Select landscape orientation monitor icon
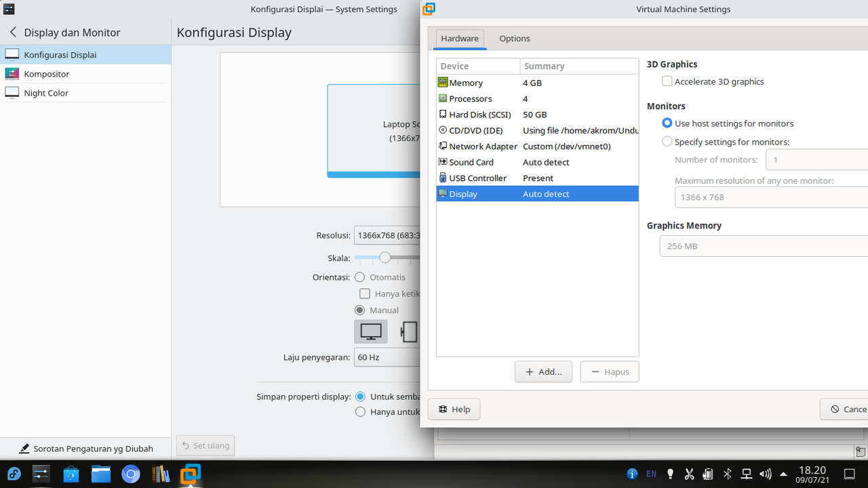Screen dimensions: 868x488 [371, 331]
